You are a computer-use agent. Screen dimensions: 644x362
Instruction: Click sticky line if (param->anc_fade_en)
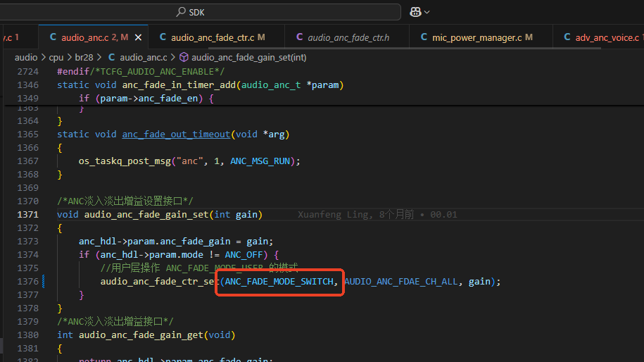(146, 98)
